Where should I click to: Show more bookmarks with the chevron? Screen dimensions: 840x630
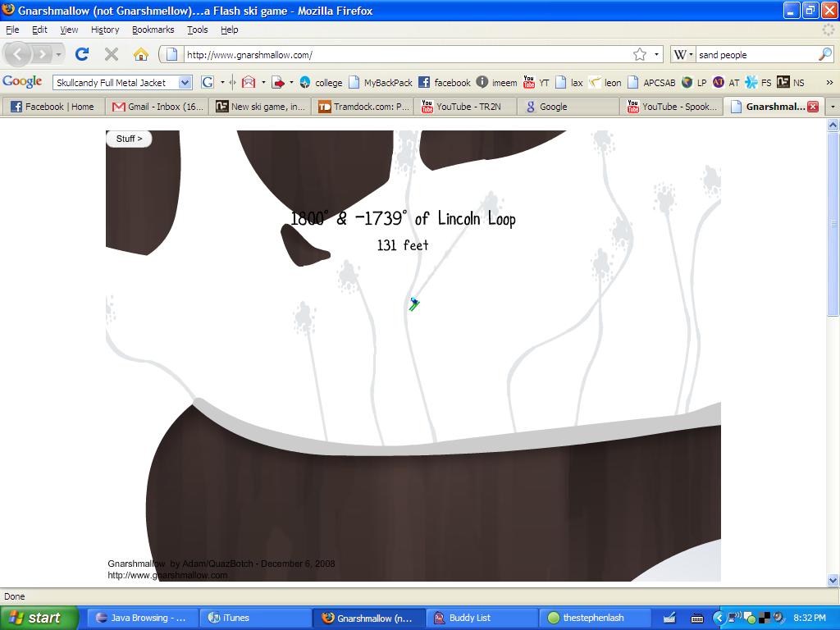pos(829,82)
